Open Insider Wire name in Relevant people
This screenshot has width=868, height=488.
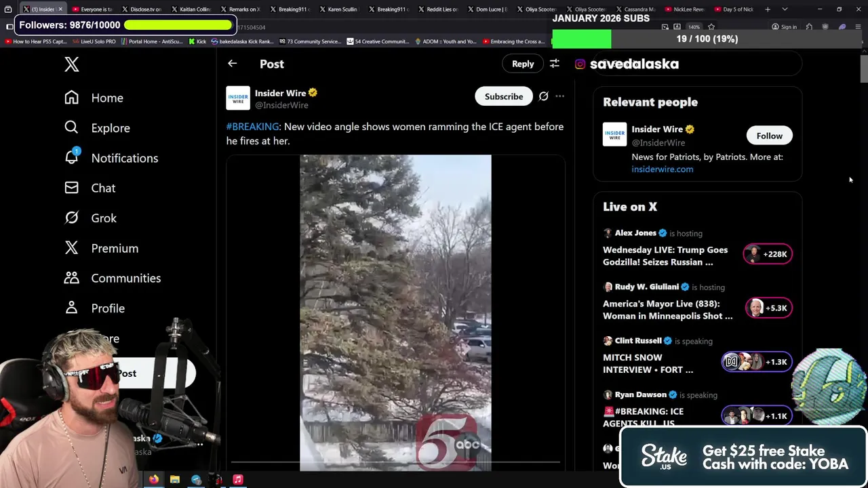(x=657, y=129)
